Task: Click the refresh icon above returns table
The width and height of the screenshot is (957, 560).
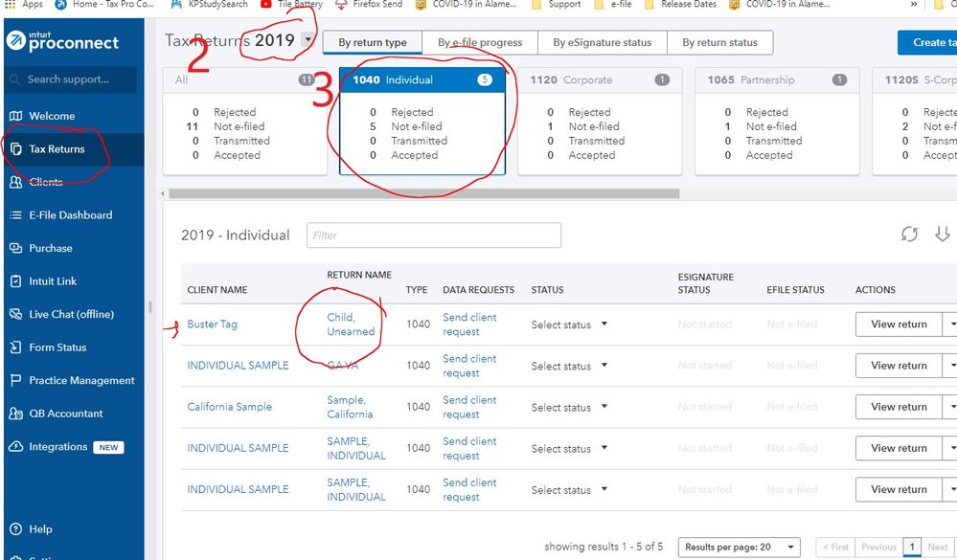Action: point(909,235)
